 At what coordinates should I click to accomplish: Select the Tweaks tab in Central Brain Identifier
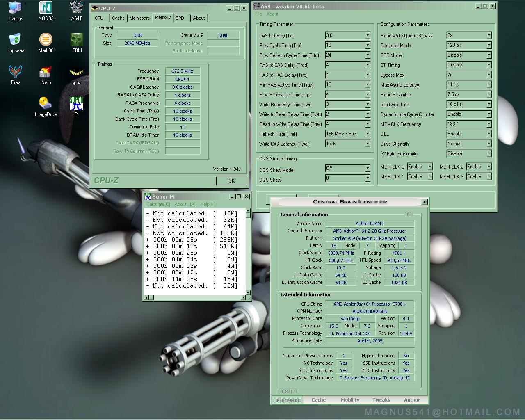tap(381, 400)
